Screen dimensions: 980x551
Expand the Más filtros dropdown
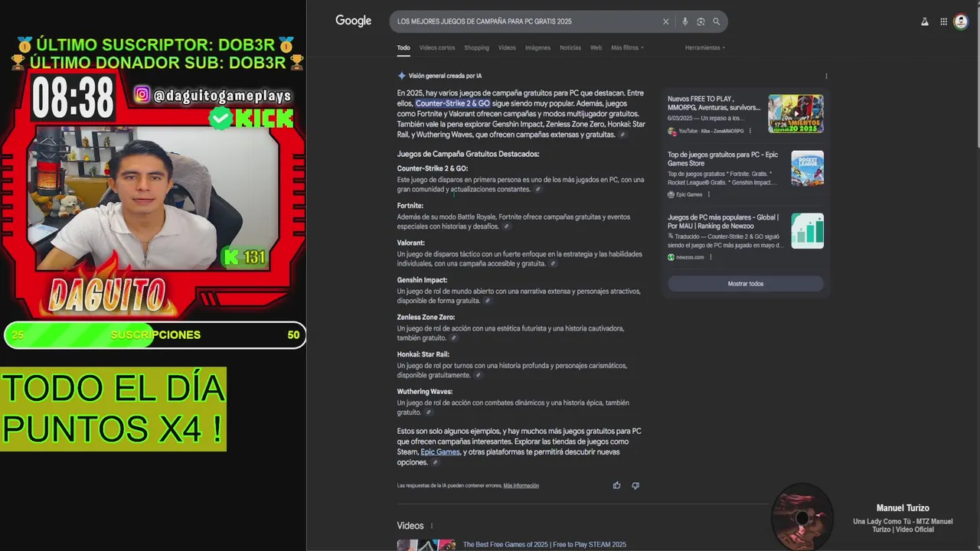coord(627,47)
